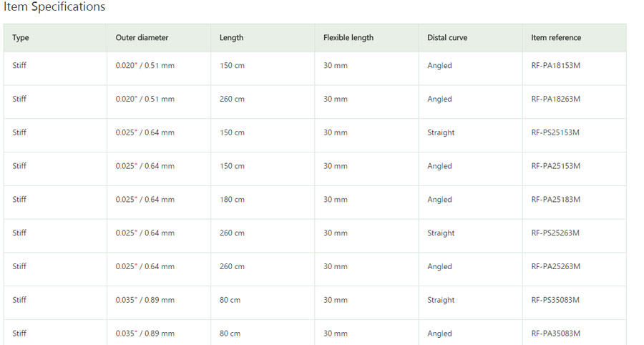Select item reference RF-PS25263M
Screen dimensions: 644x345
tap(555, 233)
